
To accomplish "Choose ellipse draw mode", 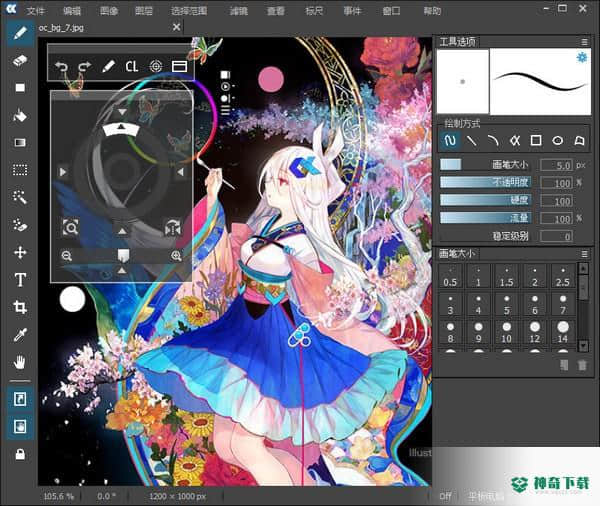I will click(x=558, y=140).
